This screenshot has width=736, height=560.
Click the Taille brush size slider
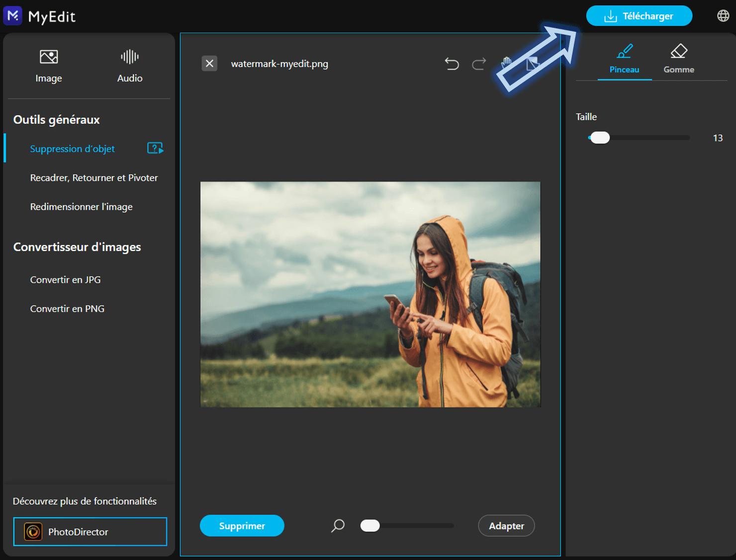639,138
